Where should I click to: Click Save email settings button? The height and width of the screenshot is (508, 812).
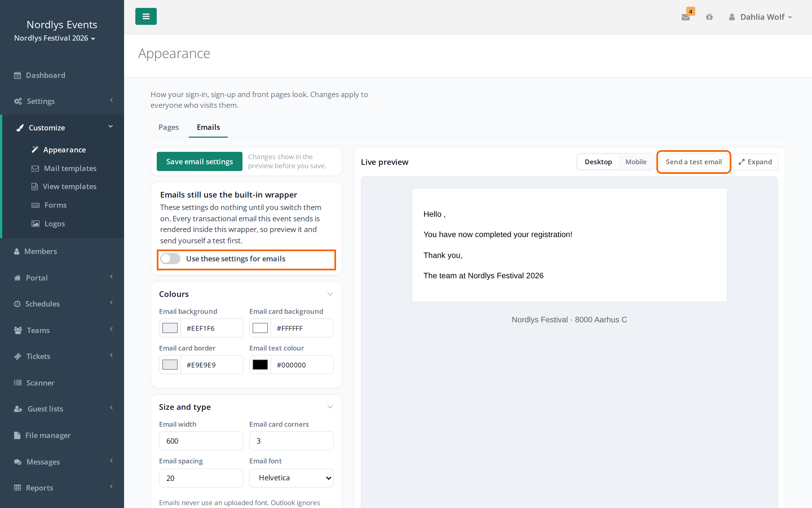pos(199,162)
